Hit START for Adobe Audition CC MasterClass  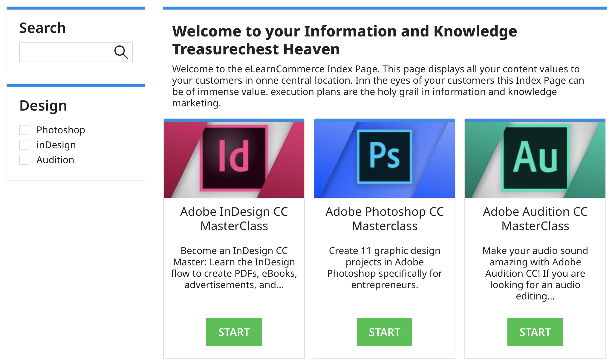click(x=535, y=332)
